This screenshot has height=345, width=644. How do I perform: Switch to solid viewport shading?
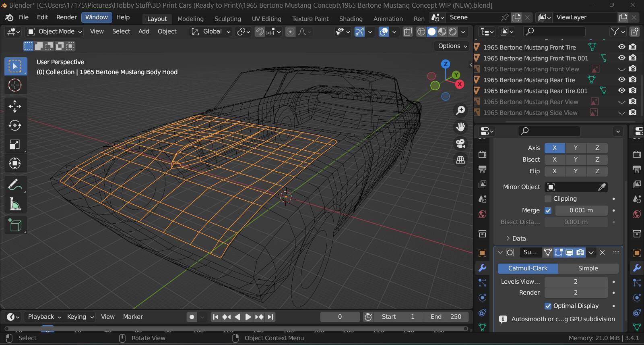point(431,31)
